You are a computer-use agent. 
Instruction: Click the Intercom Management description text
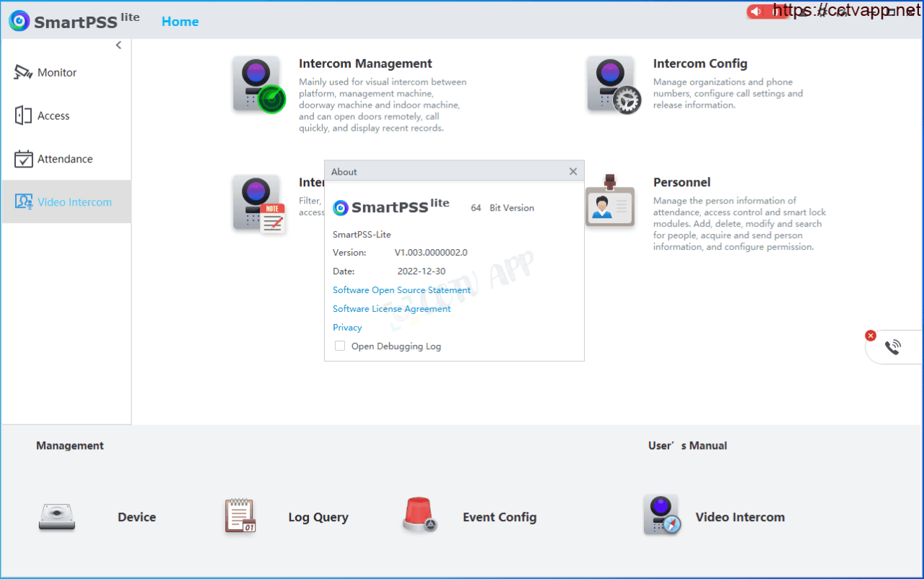pos(383,105)
